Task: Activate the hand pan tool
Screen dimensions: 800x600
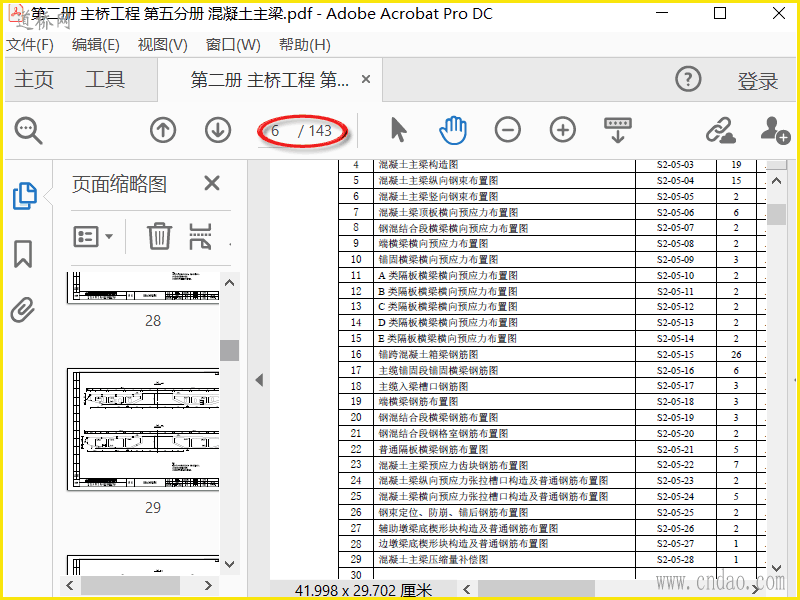Action: click(x=453, y=130)
